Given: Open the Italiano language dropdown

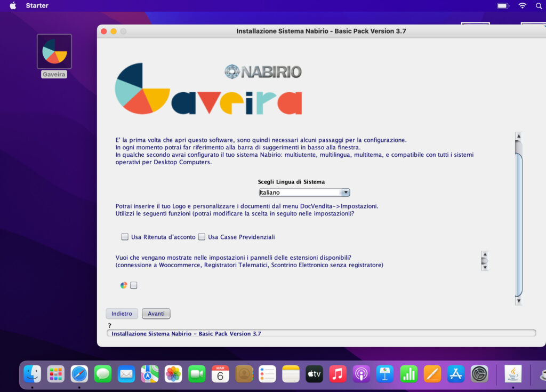Looking at the screenshot, I should click(304, 193).
